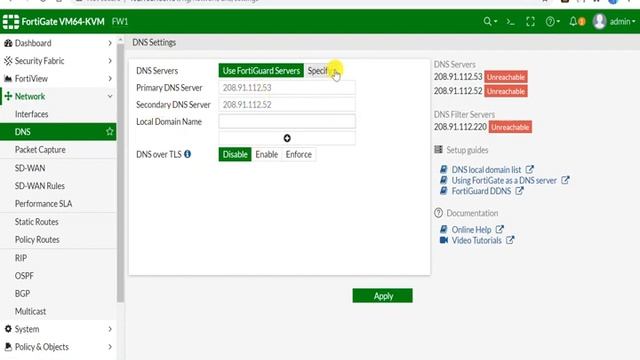Click external link icon beside Using FortiGate as DNS server

[565, 180]
